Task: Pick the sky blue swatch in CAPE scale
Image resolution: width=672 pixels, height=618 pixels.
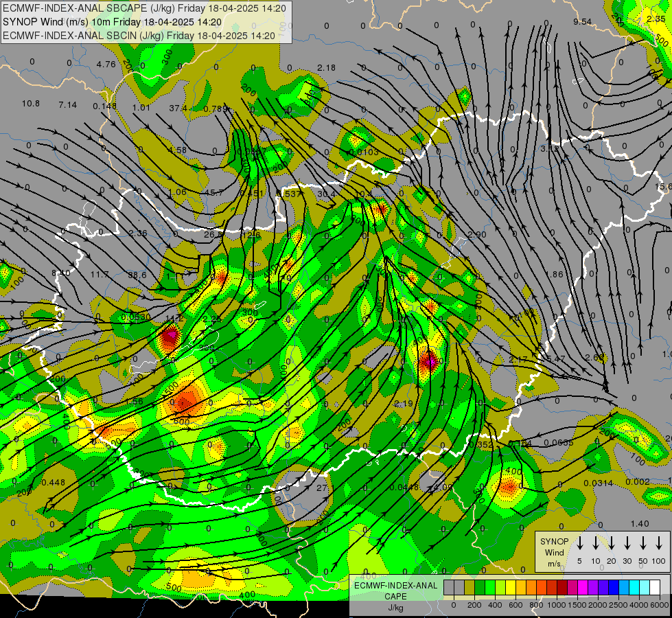Action: click(x=623, y=588)
